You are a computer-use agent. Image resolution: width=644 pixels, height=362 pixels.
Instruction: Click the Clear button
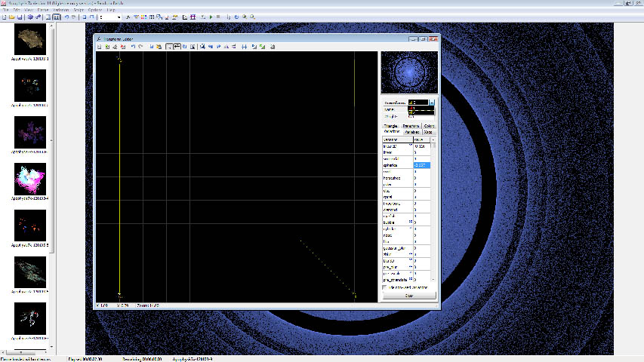point(409,296)
